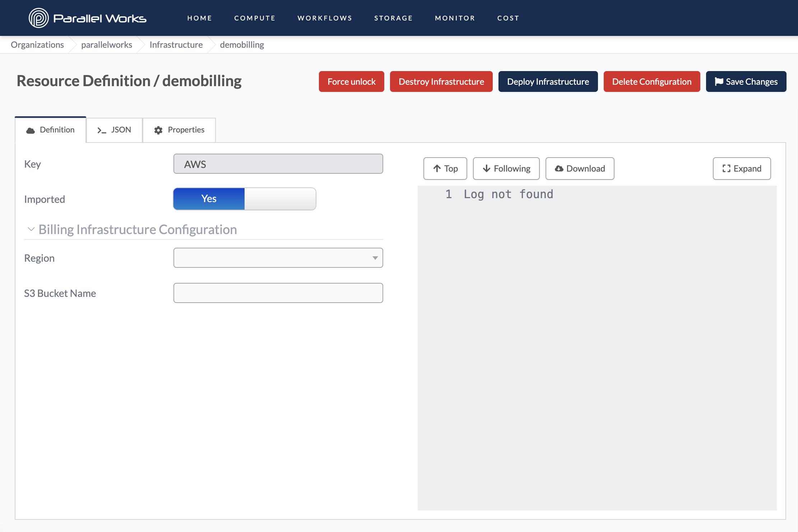Click the Deploy Infrastructure button
This screenshot has width=798, height=532.
tap(547, 81)
